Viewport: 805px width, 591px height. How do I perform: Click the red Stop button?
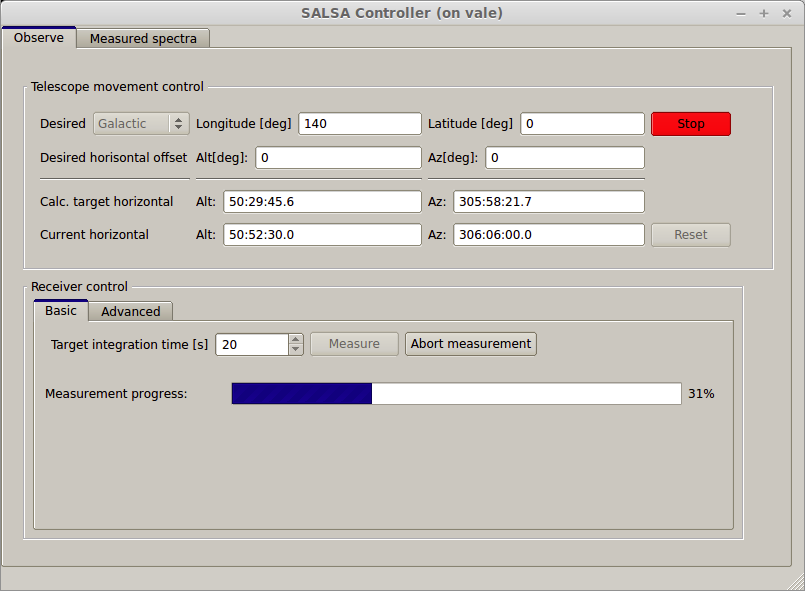(x=691, y=124)
